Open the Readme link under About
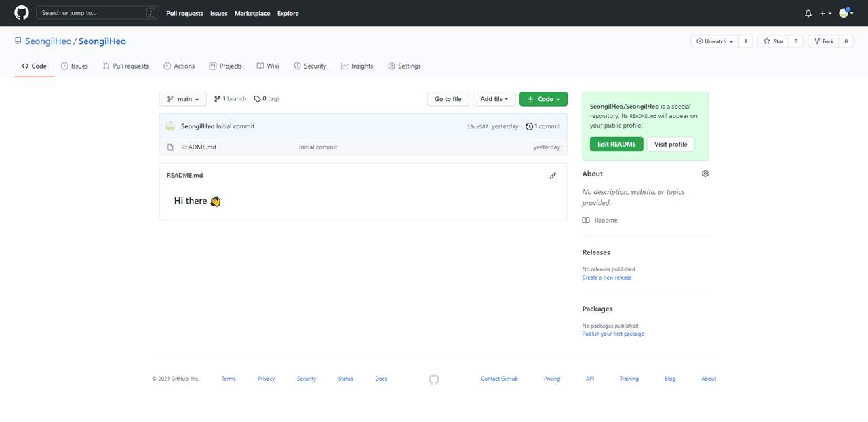This screenshot has height=422, width=868. [600, 220]
